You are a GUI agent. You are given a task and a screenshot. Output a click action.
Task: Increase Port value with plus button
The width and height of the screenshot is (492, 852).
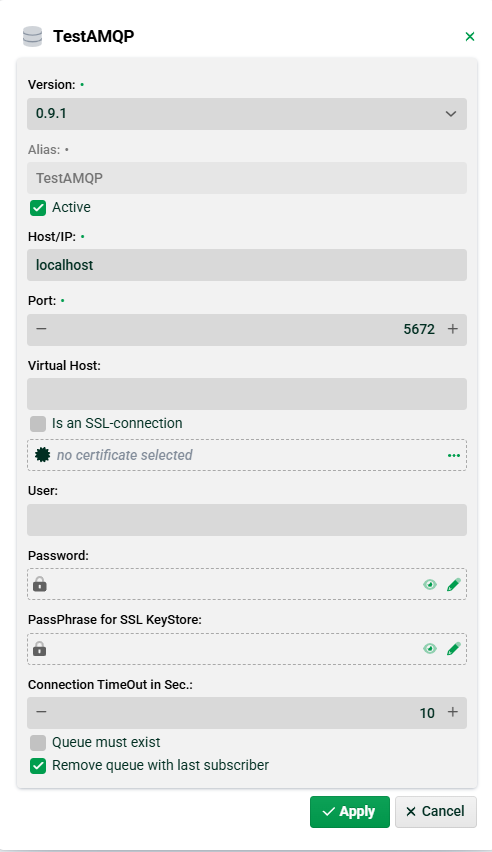coord(453,329)
